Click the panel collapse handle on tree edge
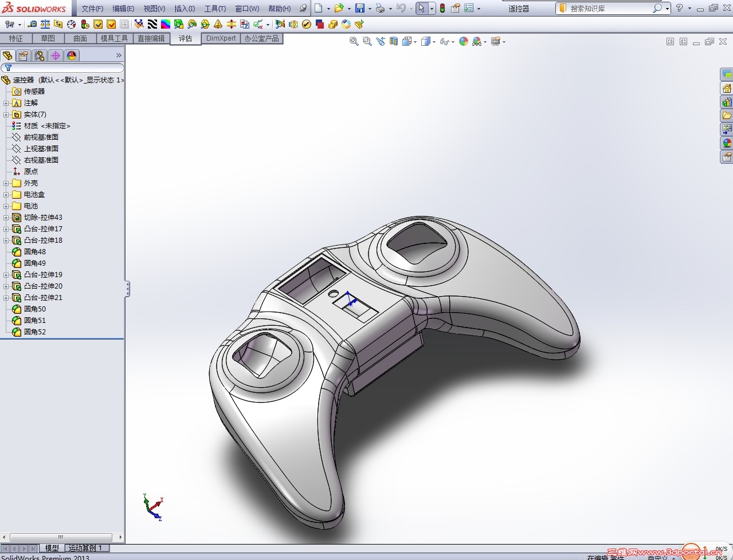This screenshot has width=733, height=560. point(127,289)
